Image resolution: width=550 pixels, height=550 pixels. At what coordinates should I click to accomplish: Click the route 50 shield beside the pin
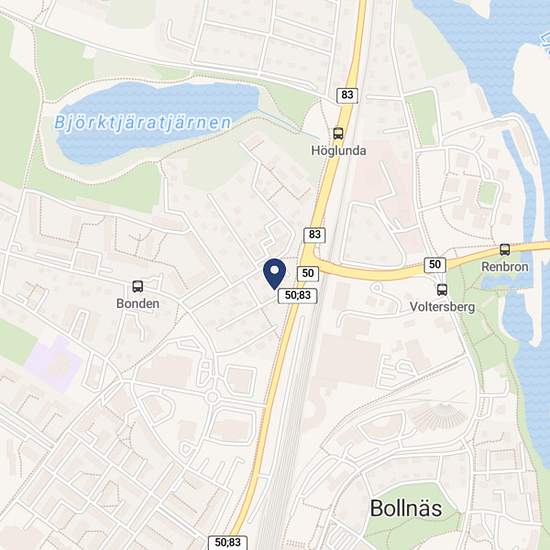[x=308, y=274]
